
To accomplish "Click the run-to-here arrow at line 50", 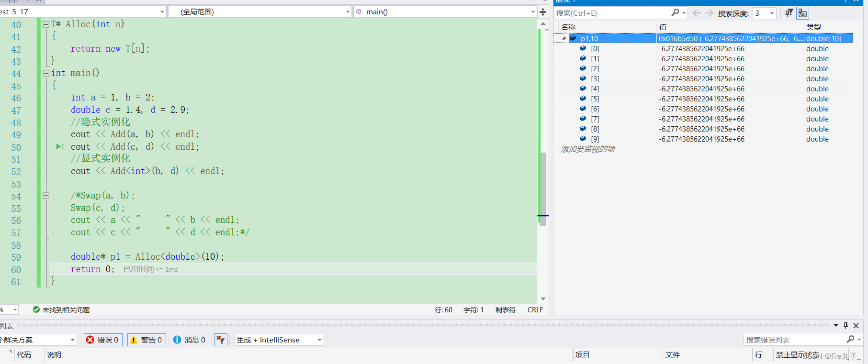I will [x=60, y=146].
